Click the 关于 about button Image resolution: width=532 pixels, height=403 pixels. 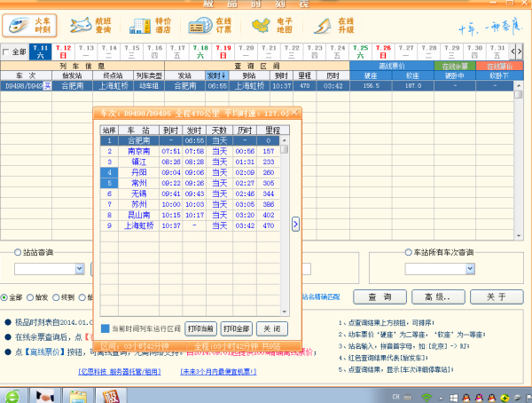pos(497,297)
